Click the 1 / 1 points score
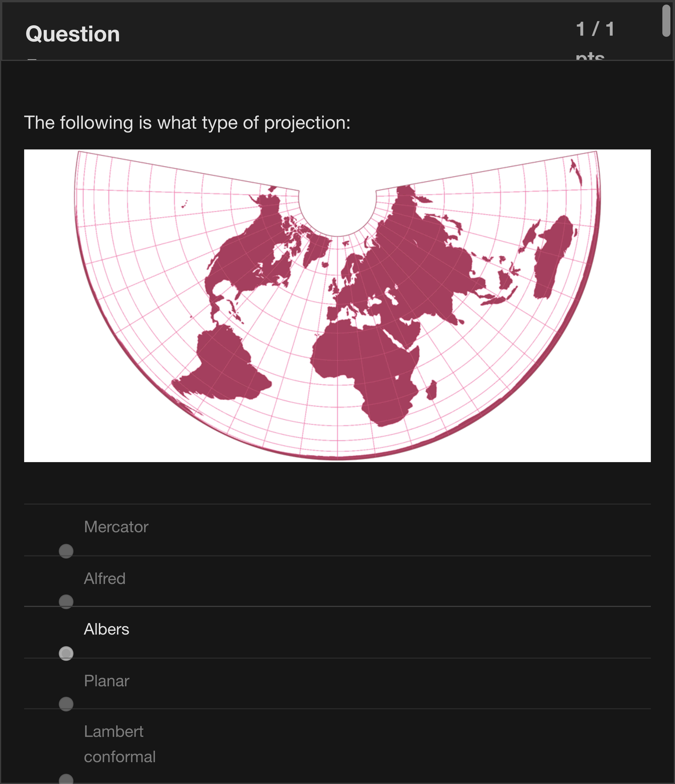The width and height of the screenshot is (675, 784). 595,30
